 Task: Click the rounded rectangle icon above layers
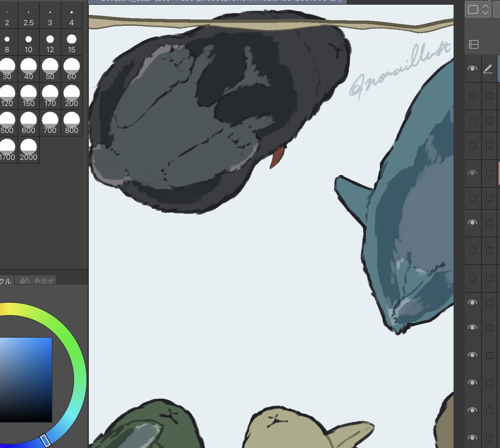click(473, 9)
